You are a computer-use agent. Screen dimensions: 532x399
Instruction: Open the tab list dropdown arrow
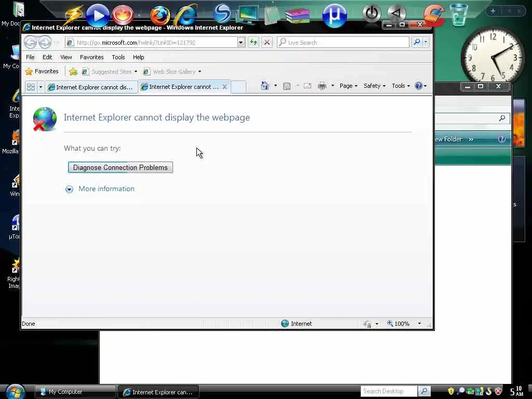(41, 87)
